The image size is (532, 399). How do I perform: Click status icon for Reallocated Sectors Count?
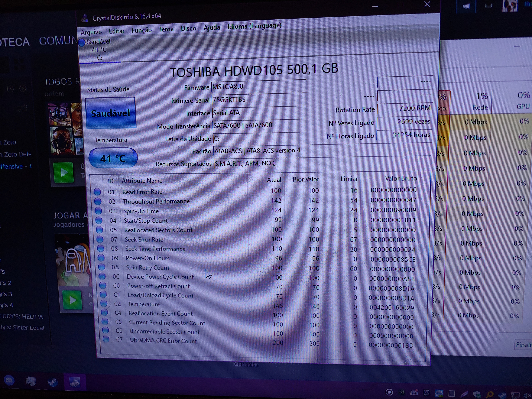pyautogui.click(x=99, y=230)
